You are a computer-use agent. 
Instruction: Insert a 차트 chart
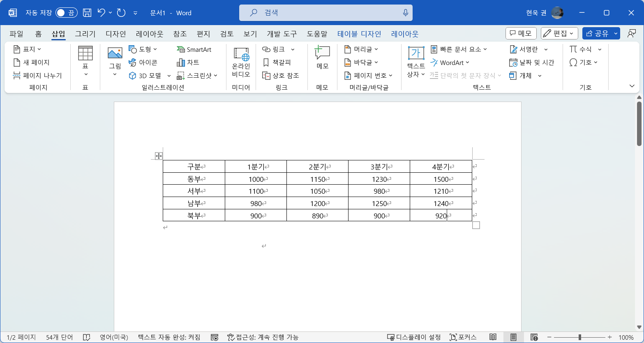[x=188, y=63]
